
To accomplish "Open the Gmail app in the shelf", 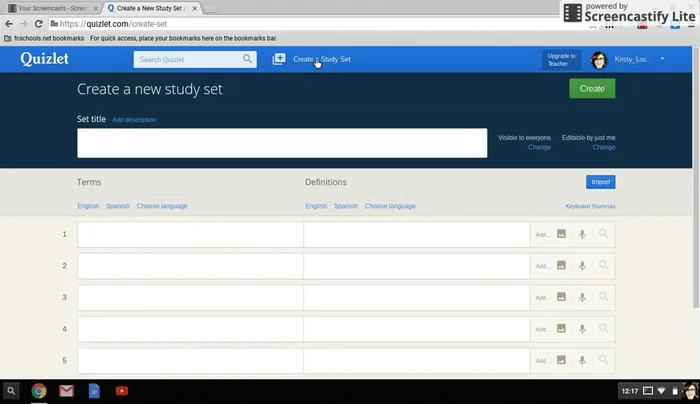I will tap(66, 391).
